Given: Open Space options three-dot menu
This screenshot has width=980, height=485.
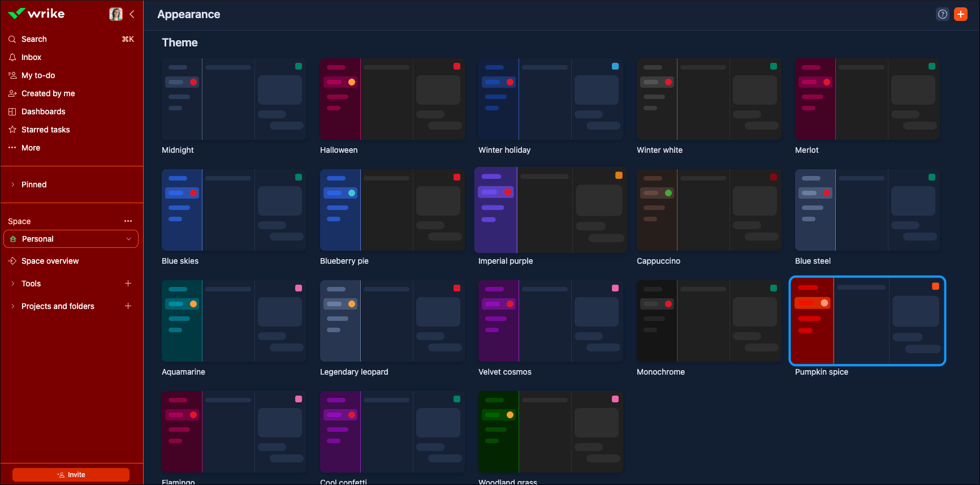Looking at the screenshot, I should 128,221.
